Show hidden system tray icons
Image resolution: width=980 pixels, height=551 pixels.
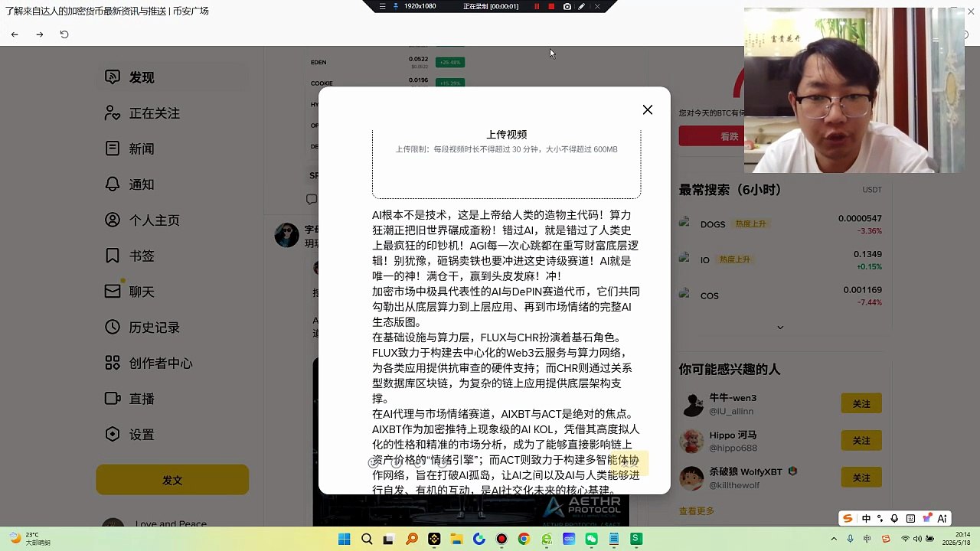point(834,539)
